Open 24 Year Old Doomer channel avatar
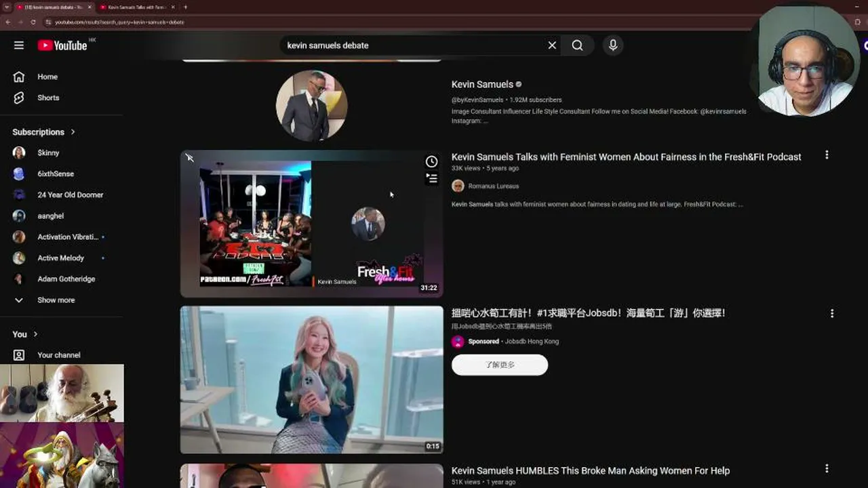 tap(19, 195)
